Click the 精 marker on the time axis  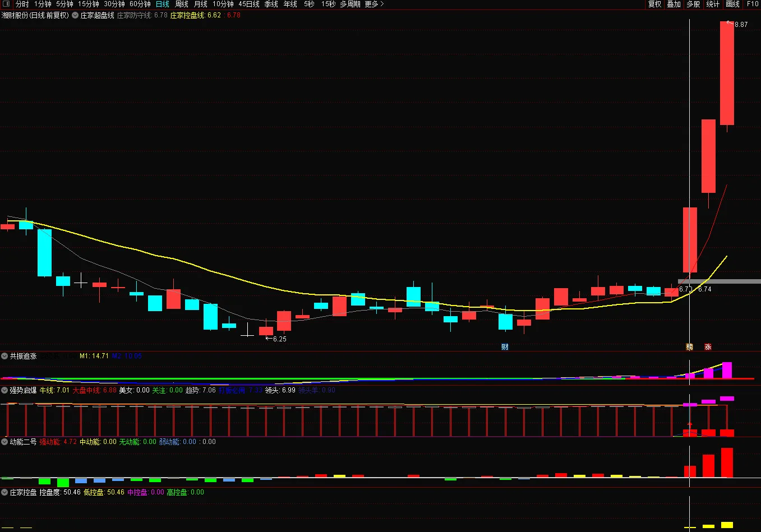[x=690, y=347]
